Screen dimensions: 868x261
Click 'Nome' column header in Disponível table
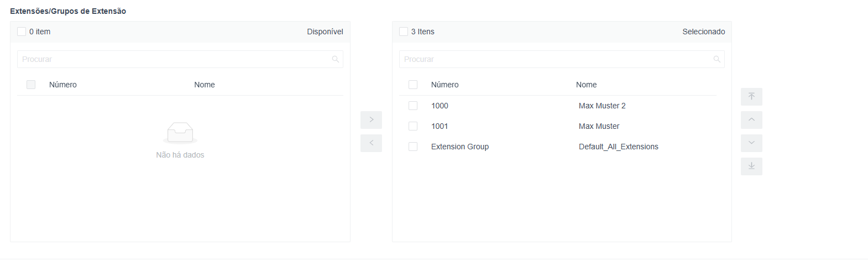pyautogui.click(x=205, y=85)
